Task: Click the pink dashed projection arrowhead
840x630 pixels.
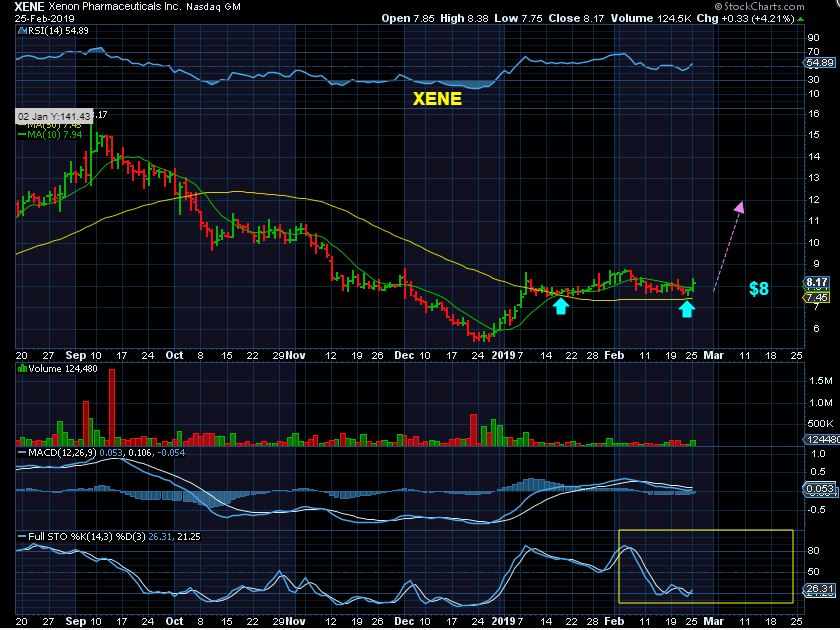Action: pyautogui.click(x=740, y=207)
